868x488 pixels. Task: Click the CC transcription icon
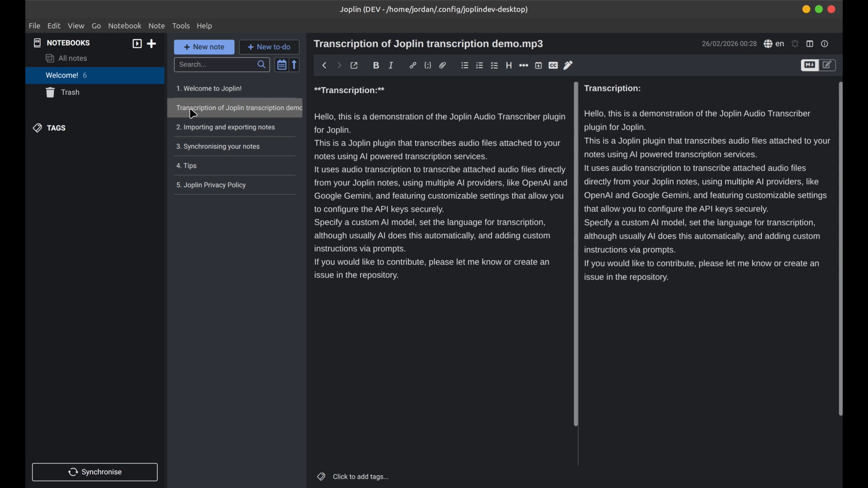553,66
